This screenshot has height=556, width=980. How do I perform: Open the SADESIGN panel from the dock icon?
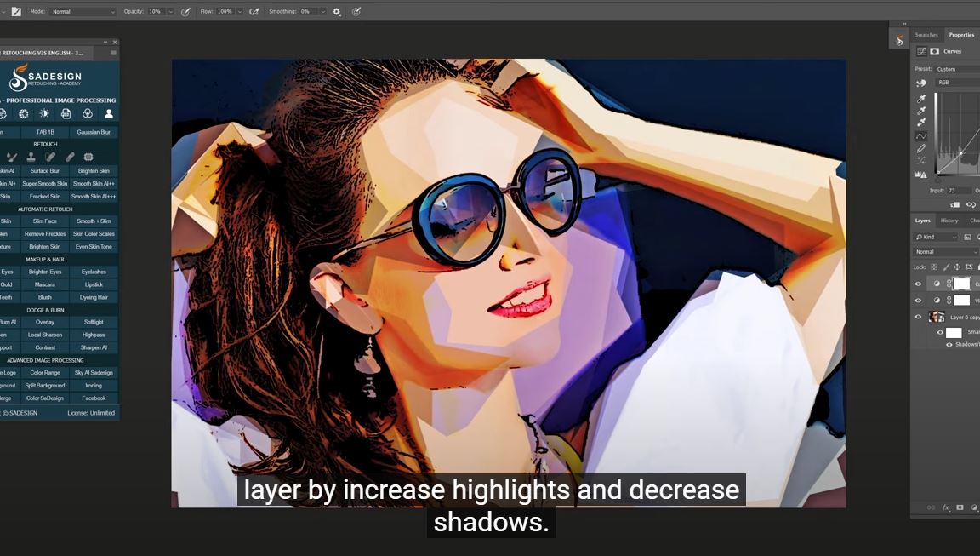(900, 41)
